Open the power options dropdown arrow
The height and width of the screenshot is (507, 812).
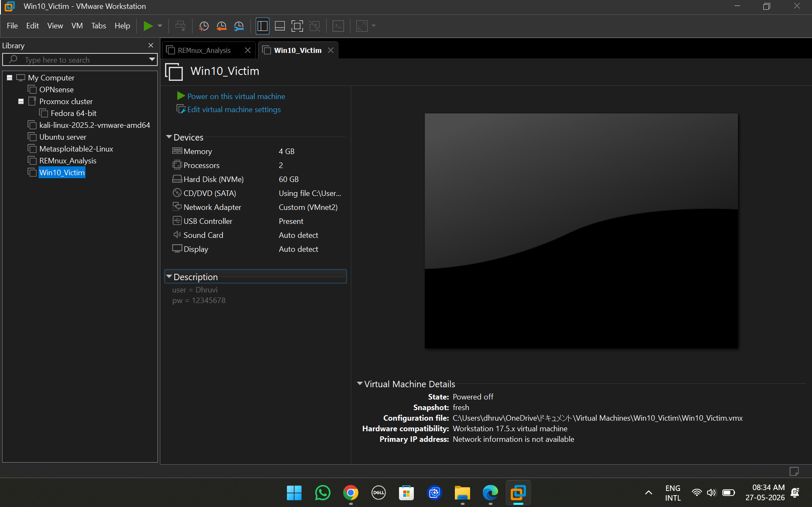coord(160,26)
